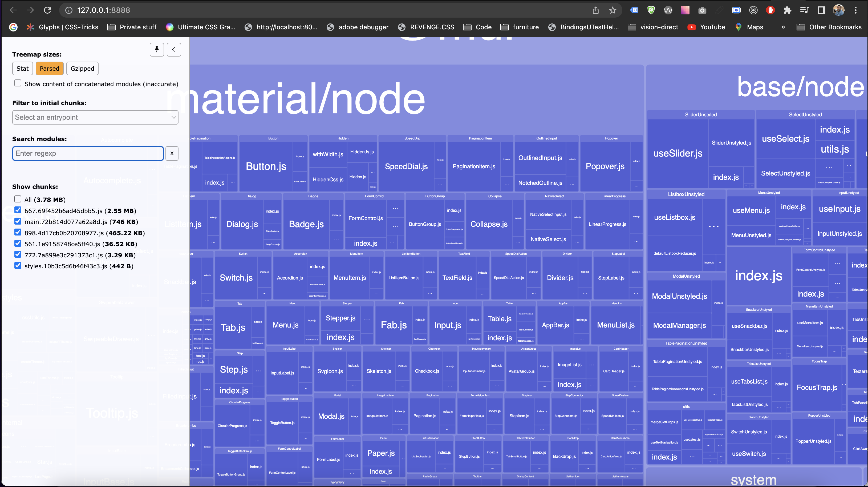868x487 pixels.
Task: Check the All (3.78 MB) chunks box
Action: click(x=18, y=199)
